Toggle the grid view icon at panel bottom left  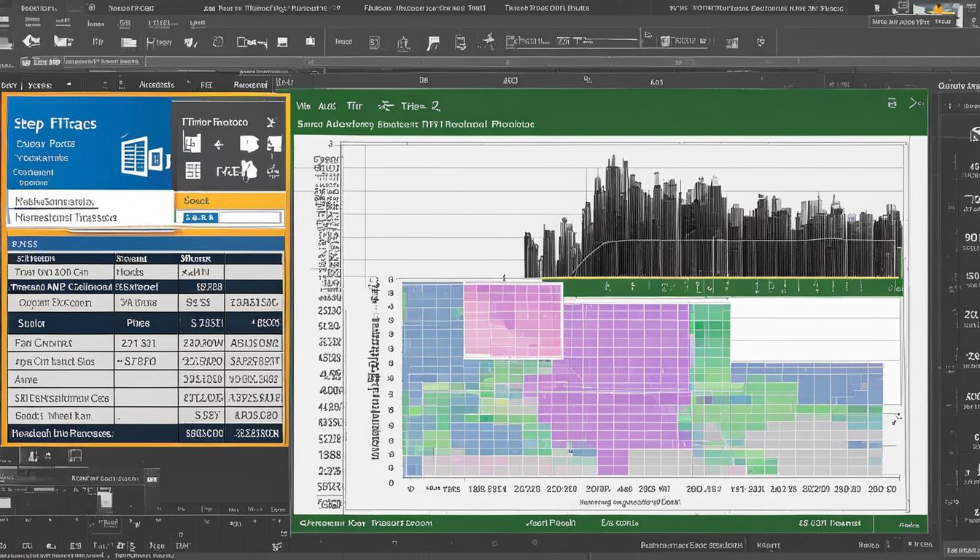tap(74, 455)
